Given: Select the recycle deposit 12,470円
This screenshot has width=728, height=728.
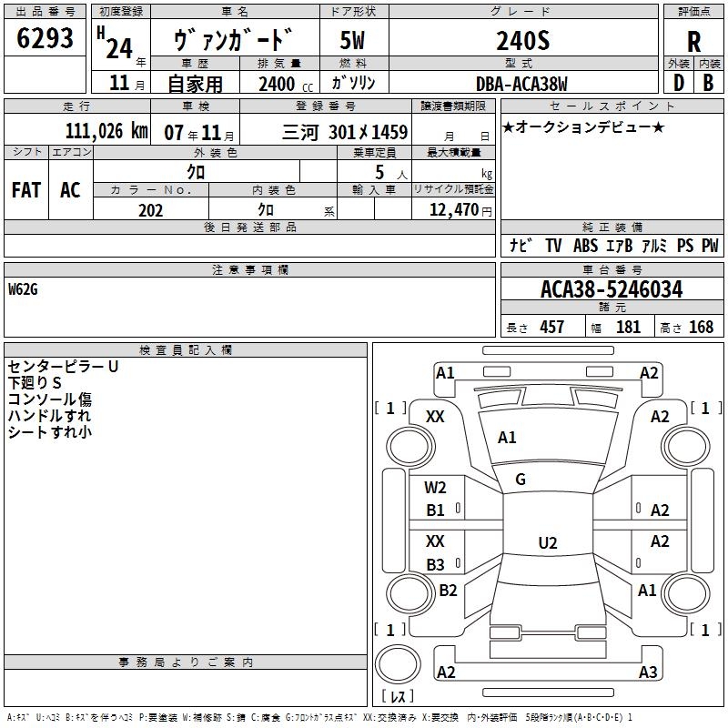Looking at the screenshot, I should 460,210.
